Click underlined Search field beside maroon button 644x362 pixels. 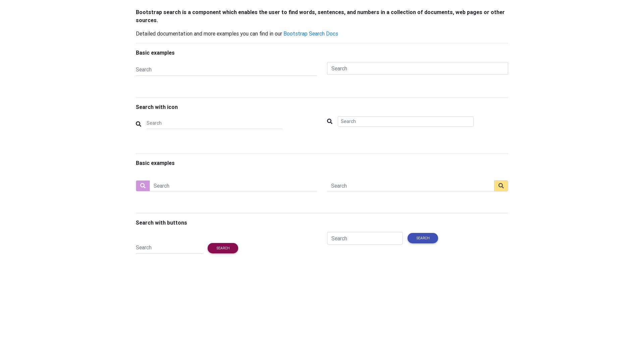point(169,248)
